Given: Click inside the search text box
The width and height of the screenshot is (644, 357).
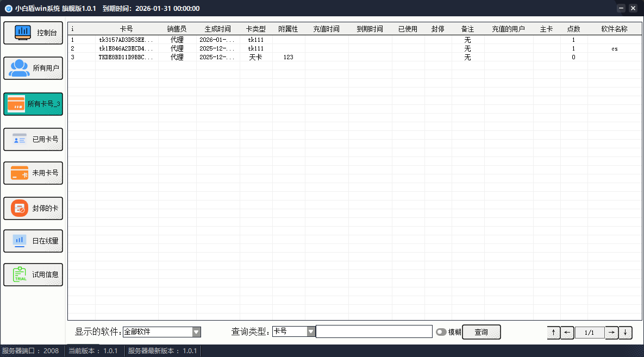Looking at the screenshot, I should pos(374,331).
